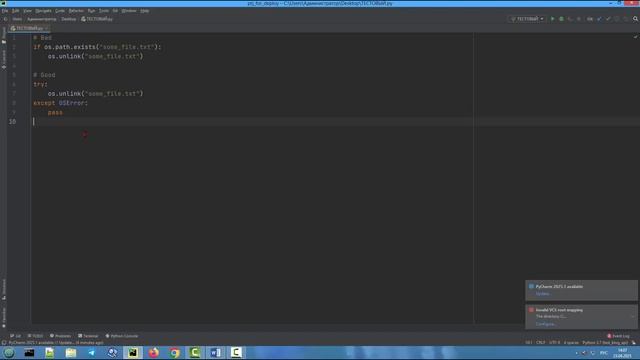Image resolution: width=640 pixels, height=360 pixels.
Task: Click the Update link in the PyCharm available notification
Action: point(542,294)
